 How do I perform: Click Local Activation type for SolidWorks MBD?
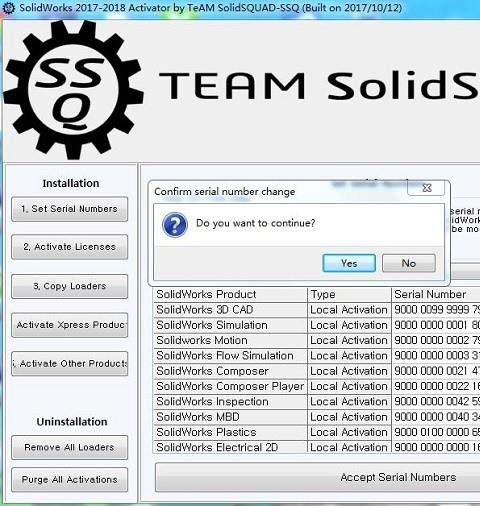(x=349, y=417)
